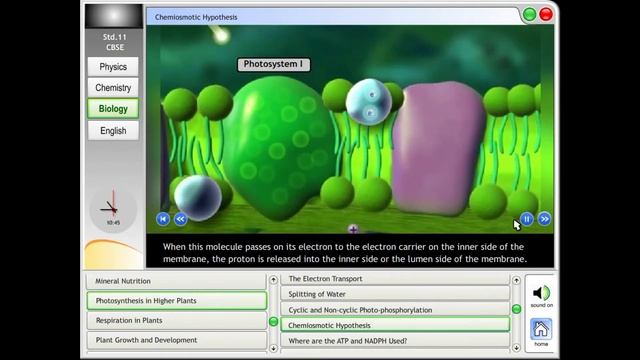The width and height of the screenshot is (640, 360).
Task: Click topic list scroll down arrow
Action: [x=516, y=348]
